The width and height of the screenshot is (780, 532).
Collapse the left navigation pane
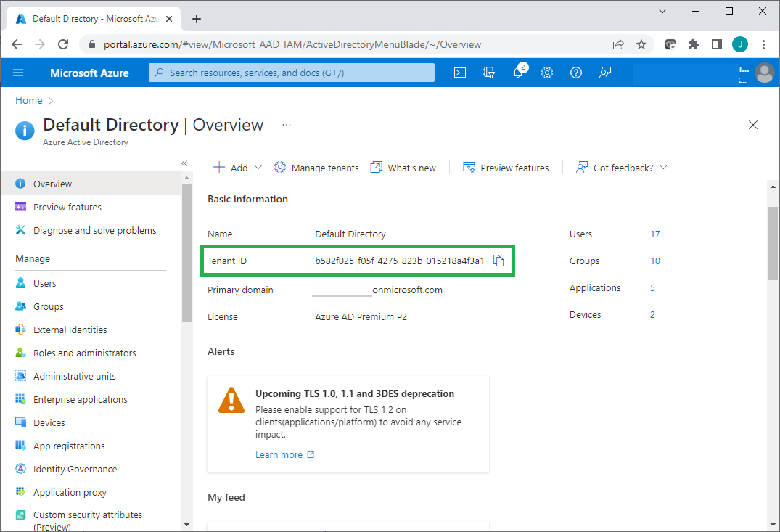(x=184, y=163)
